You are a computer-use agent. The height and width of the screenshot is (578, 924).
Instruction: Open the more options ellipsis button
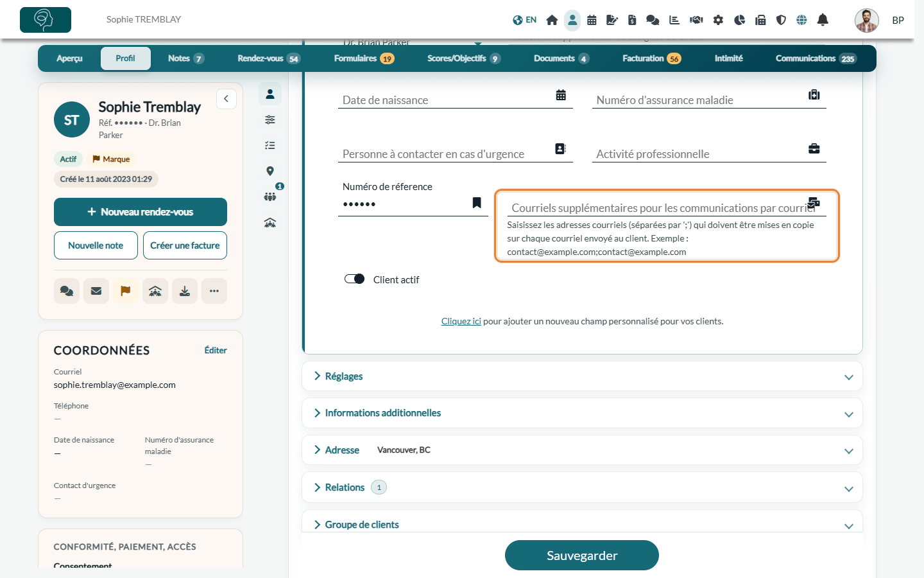pos(214,291)
